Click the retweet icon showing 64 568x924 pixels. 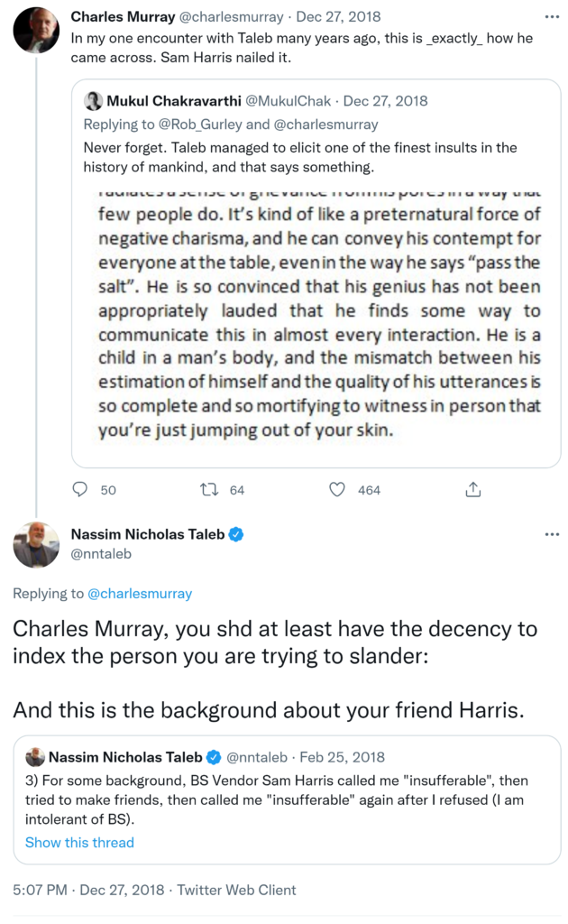click(x=209, y=489)
